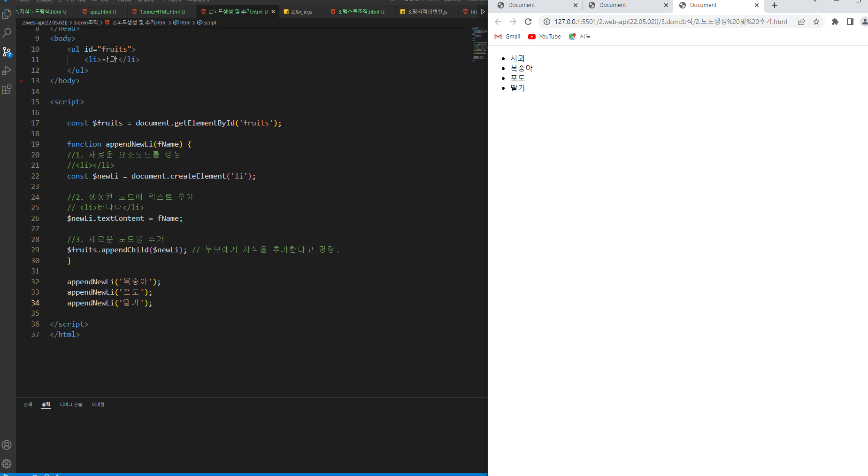This screenshot has height=476, width=868.
Task: Share this page from the address bar
Action: click(x=801, y=22)
